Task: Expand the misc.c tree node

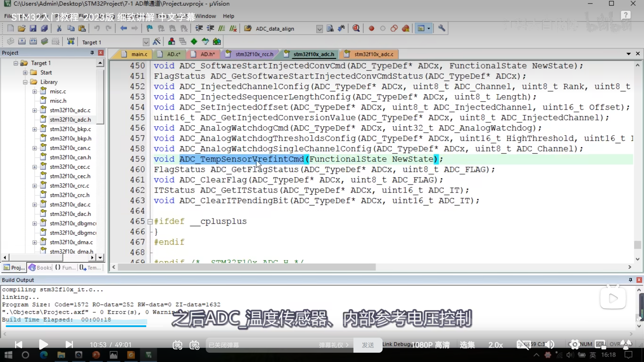Action: [35, 92]
